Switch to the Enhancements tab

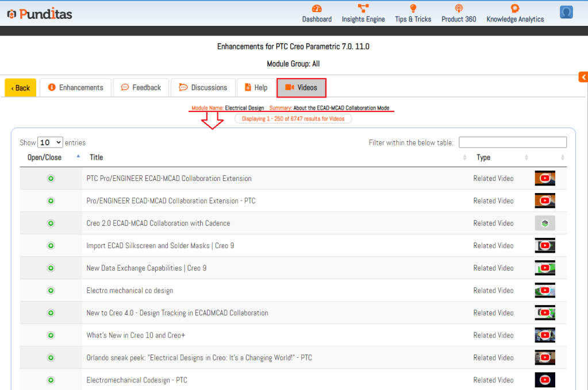(76, 88)
